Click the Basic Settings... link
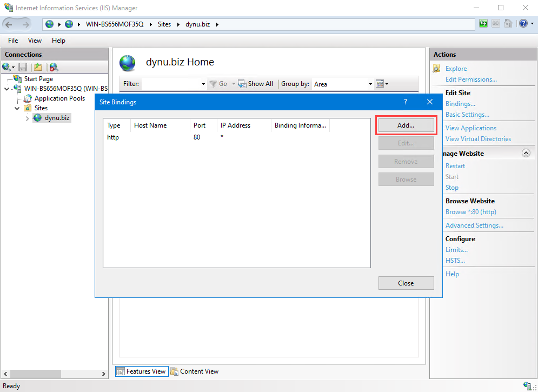 [467, 115]
